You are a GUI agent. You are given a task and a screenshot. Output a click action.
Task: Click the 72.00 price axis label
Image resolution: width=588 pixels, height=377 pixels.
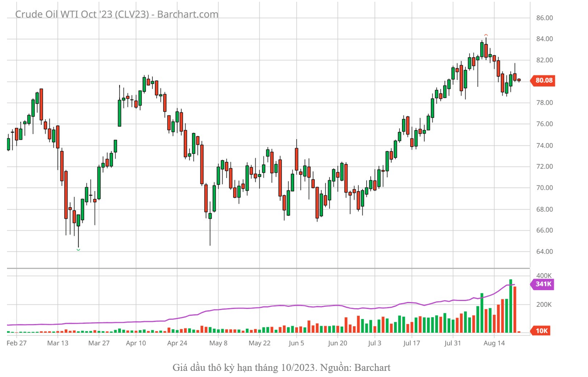coord(544,167)
